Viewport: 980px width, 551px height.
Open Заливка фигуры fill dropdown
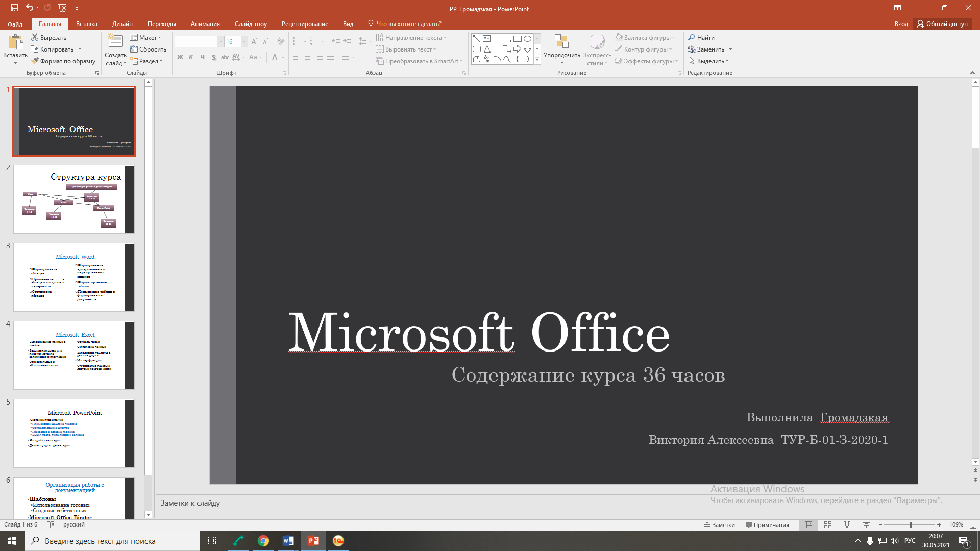click(x=645, y=37)
